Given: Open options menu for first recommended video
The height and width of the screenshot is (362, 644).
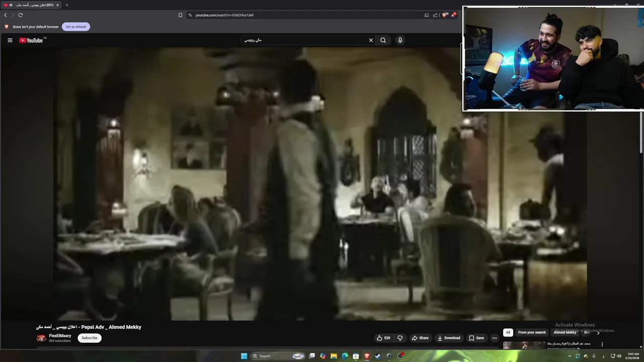Looking at the screenshot, I should point(602,344).
